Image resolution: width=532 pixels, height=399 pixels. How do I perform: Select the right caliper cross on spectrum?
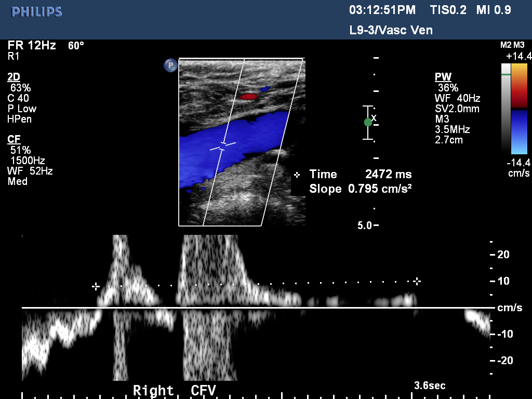pyautogui.click(x=416, y=281)
